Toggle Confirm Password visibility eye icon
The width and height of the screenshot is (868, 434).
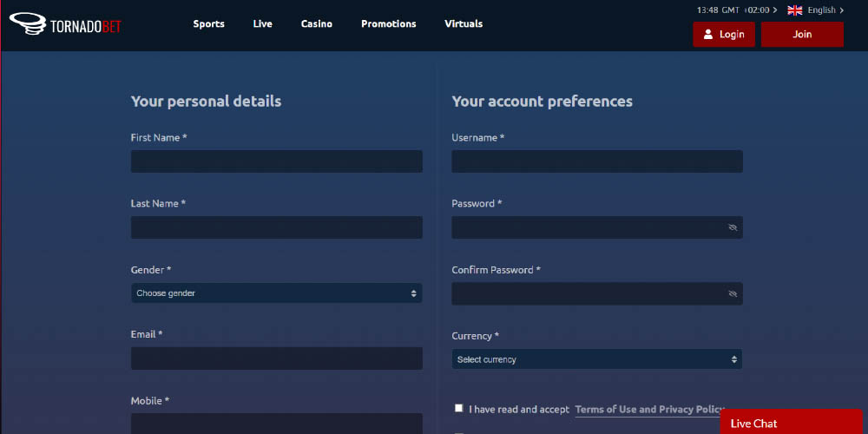click(733, 293)
